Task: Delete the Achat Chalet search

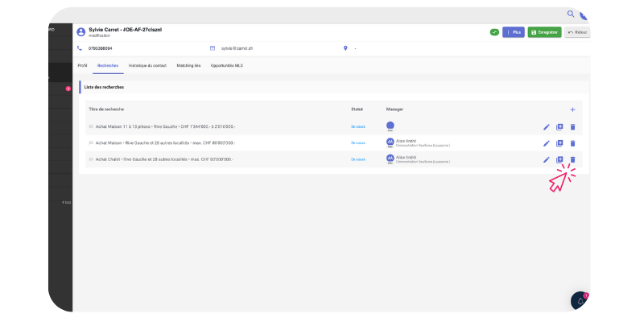Action: [572, 159]
